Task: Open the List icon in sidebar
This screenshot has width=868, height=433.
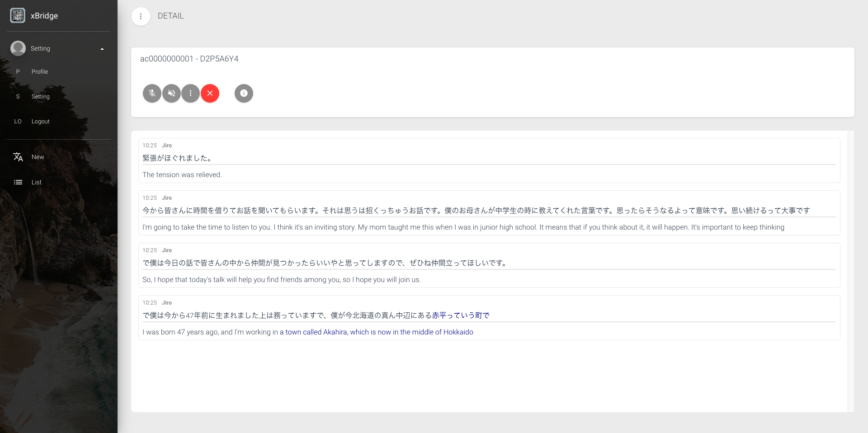Action: (x=18, y=182)
